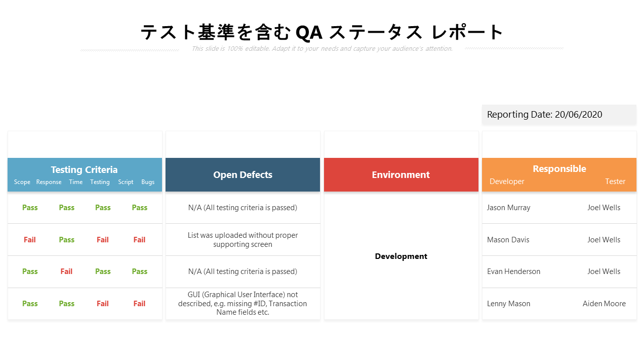
Task: Click the 'Testing Criteria' header title
Action: point(84,169)
